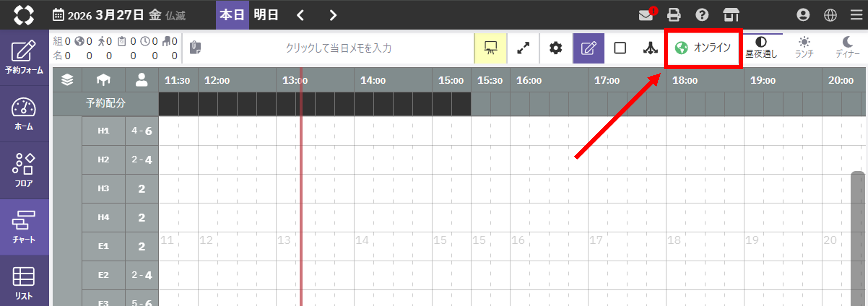Open ホーム in the sidebar
This screenshot has width=868, height=306.
pyautogui.click(x=24, y=114)
